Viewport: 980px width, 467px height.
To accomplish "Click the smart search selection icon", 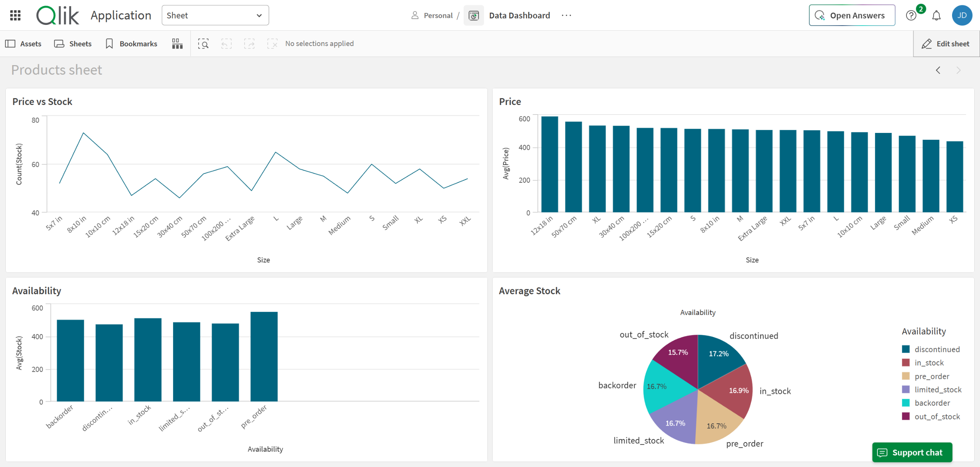I will [203, 44].
